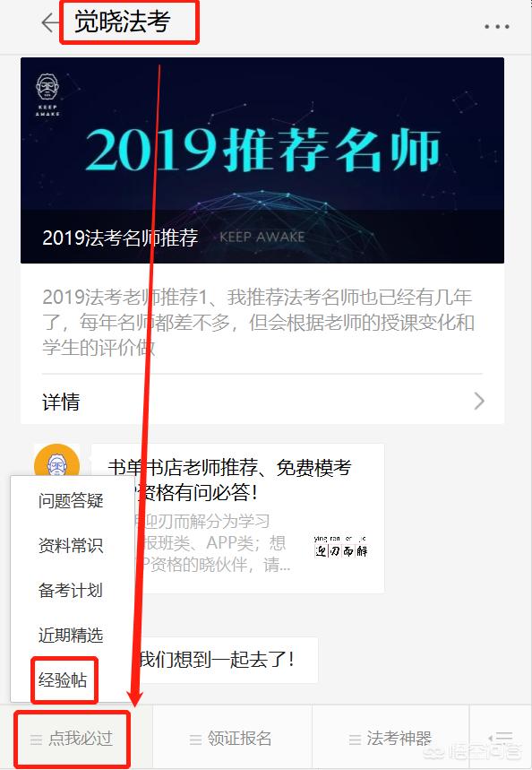Choose 近期精选 in the popup menu
The height and width of the screenshot is (770, 532).
pyautogui.click(x=71, y=635)
